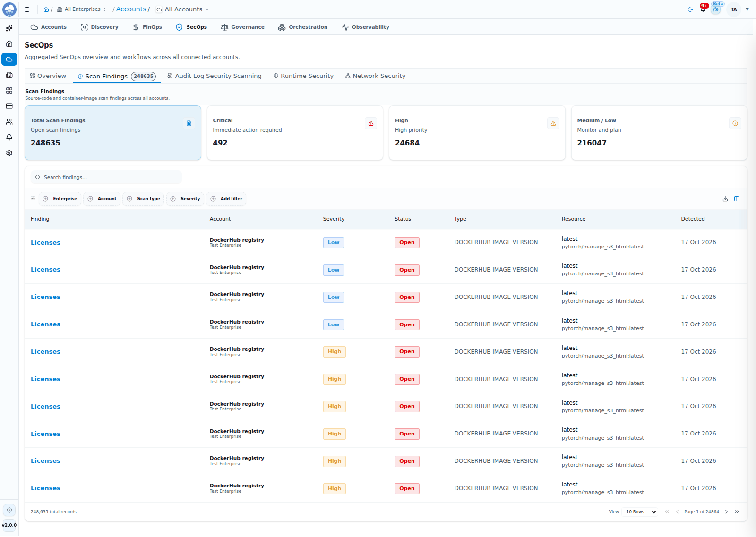Viewport: 756px width, 537px height.
Task: Click the Add filter button
Action: (226, 199)
